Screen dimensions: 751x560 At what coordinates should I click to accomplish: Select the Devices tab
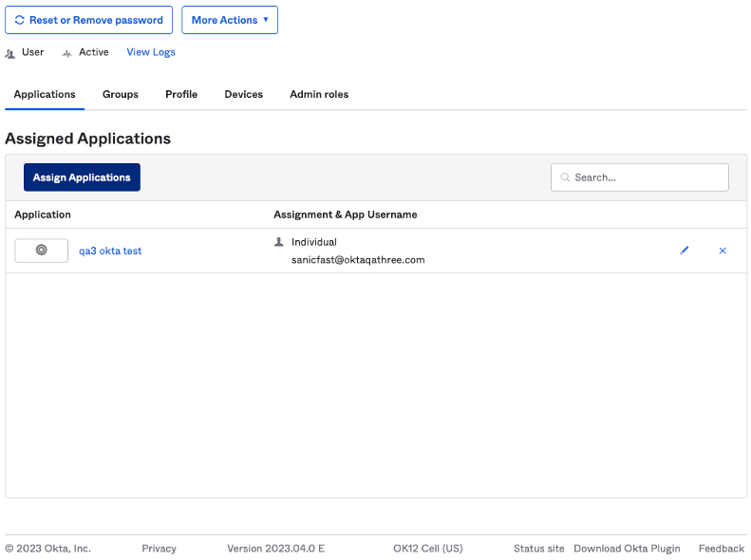tap(243, 94)
